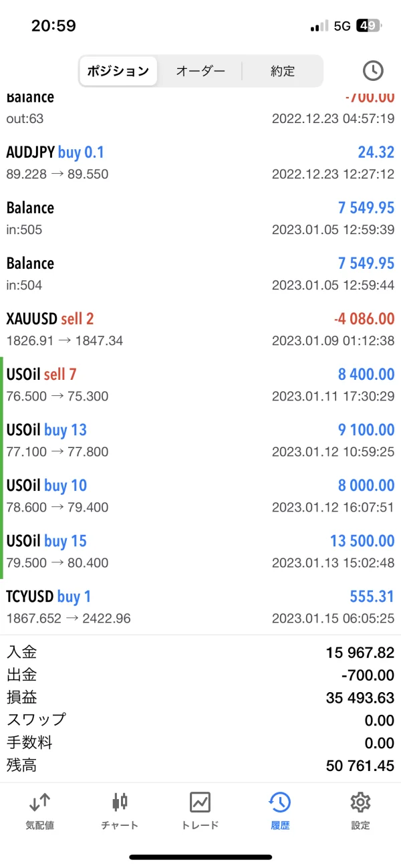401x868 pixels.
Task: Tap the USOil buy 15 row
Action: click(x=200, y=551)
